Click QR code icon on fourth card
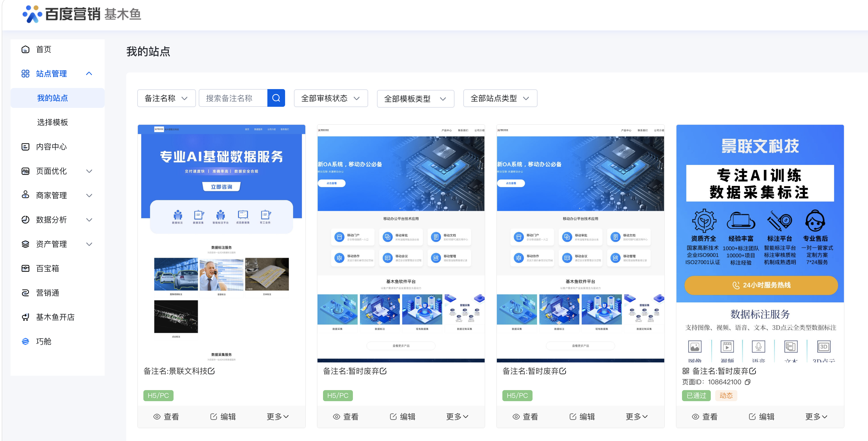 pos(686,371)
